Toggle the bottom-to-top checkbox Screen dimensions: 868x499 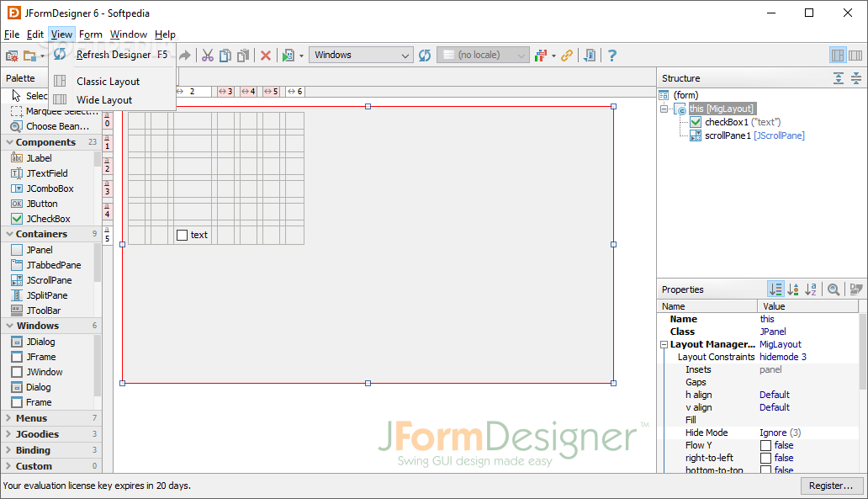[x=765, y=470]
